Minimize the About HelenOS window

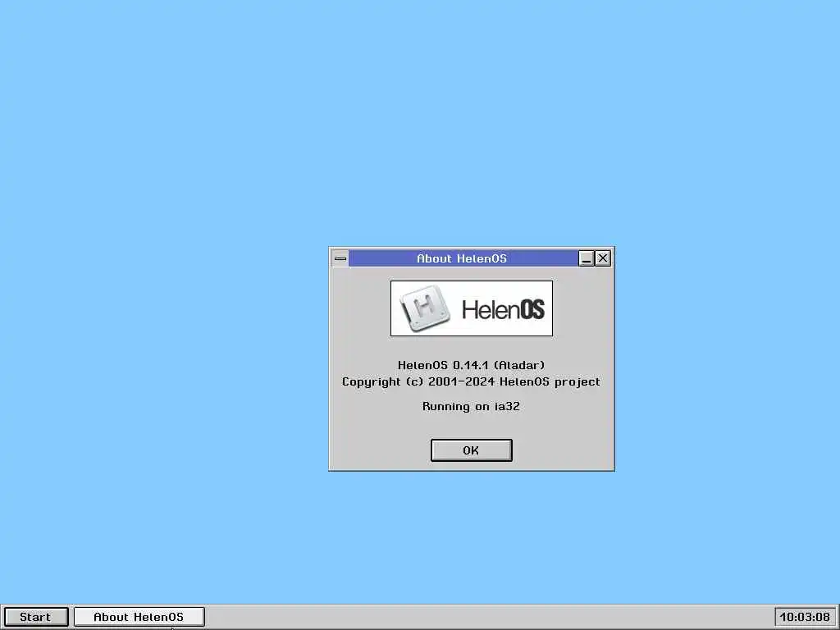pos(586,258)
